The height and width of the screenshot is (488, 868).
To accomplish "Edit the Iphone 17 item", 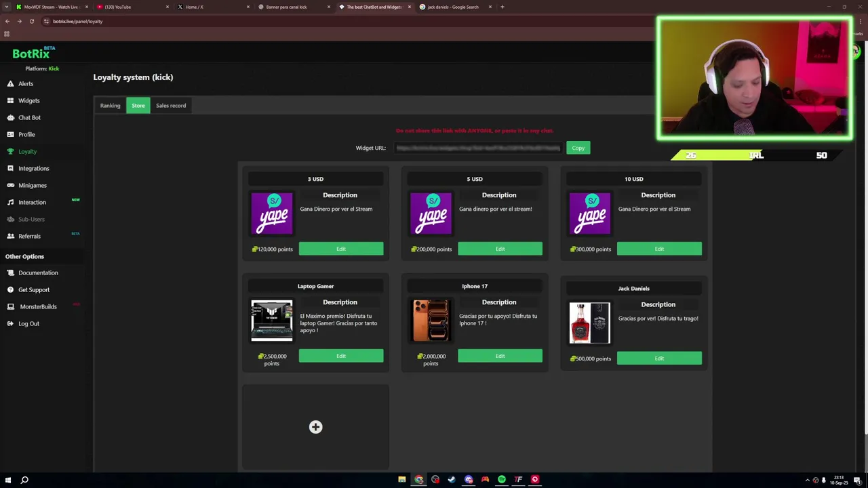I will [500, 356].
